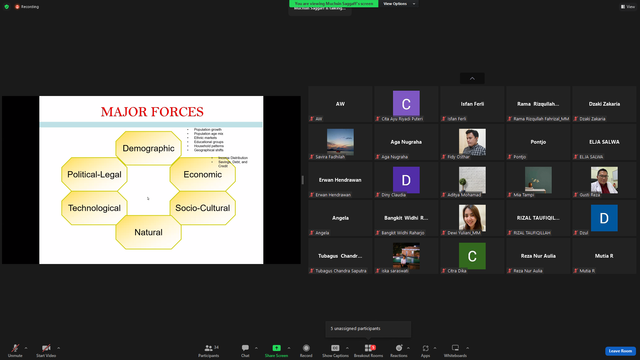Select Mia Tampi's tile
The height and width of the screenshot is (360, 640).
click(538, 180)
